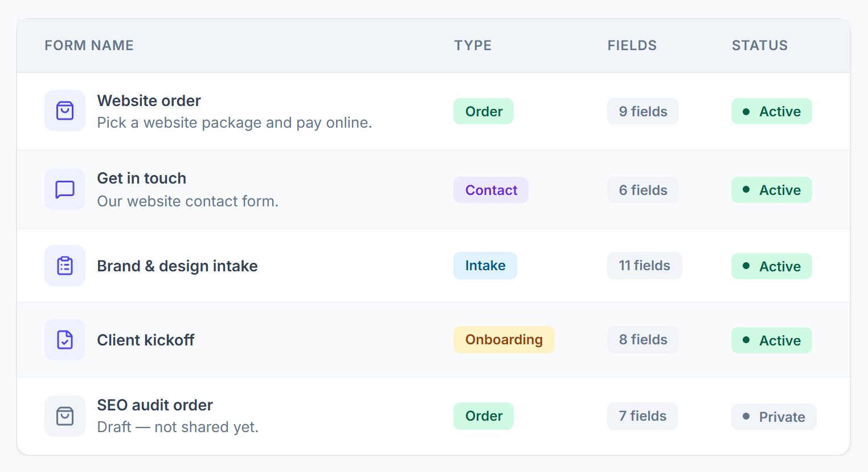
Task: Click description 'Pick a website package and pay online.'
Action: click(235, 123)
